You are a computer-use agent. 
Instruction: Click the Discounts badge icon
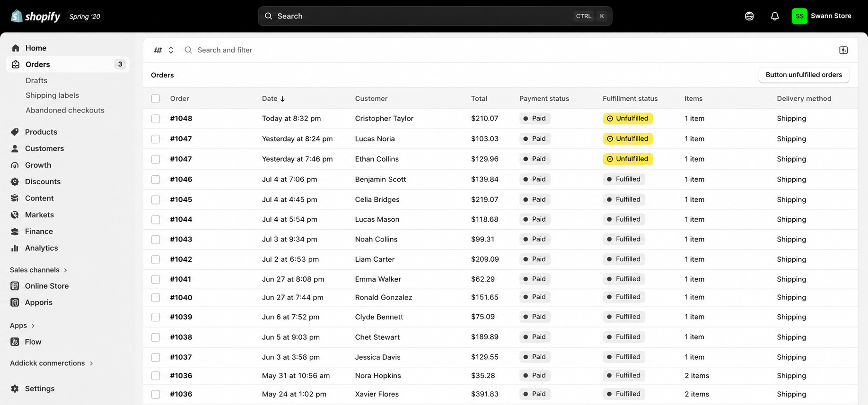pyautogui.click(x=15, y=181)
